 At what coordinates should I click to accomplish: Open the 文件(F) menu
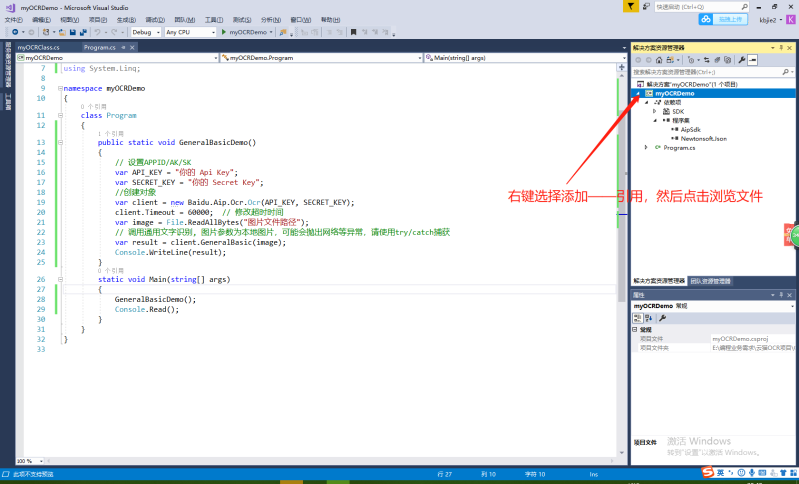(14, 20)
